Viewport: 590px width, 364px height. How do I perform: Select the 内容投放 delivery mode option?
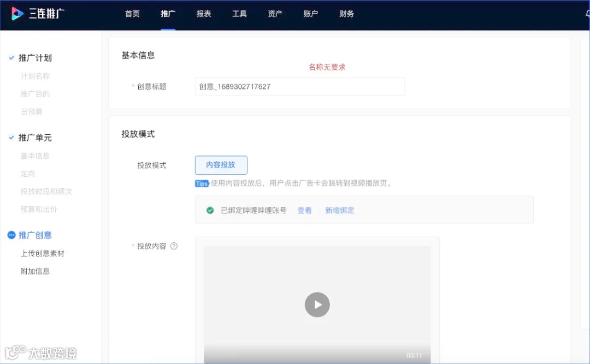coord(221,165)
